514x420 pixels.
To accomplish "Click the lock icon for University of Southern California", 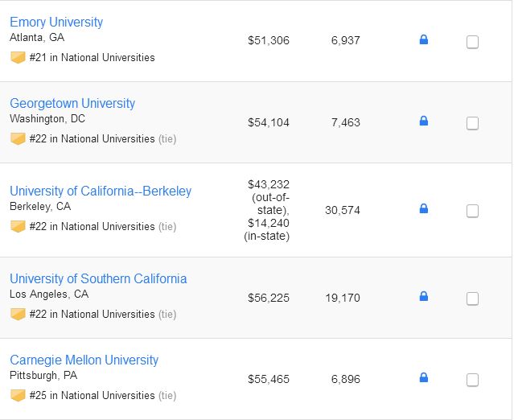I will [424, 296].
